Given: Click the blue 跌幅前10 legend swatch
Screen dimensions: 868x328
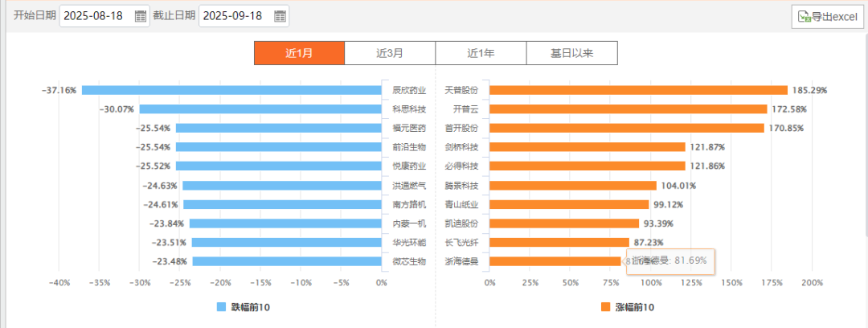Looking at the screenshot, I should point(223,307).
